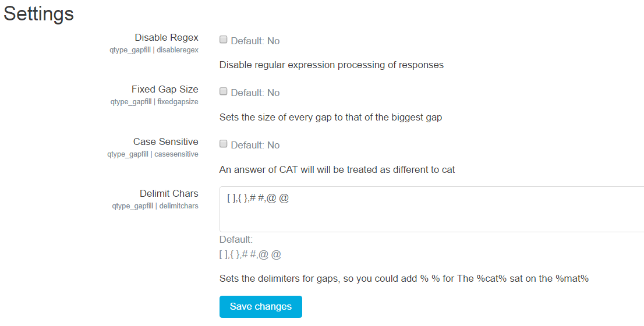The height and width of the screenshot is (326, 644).
Task: Click the Delimit Chars setting label
Action: pos(169,193)
